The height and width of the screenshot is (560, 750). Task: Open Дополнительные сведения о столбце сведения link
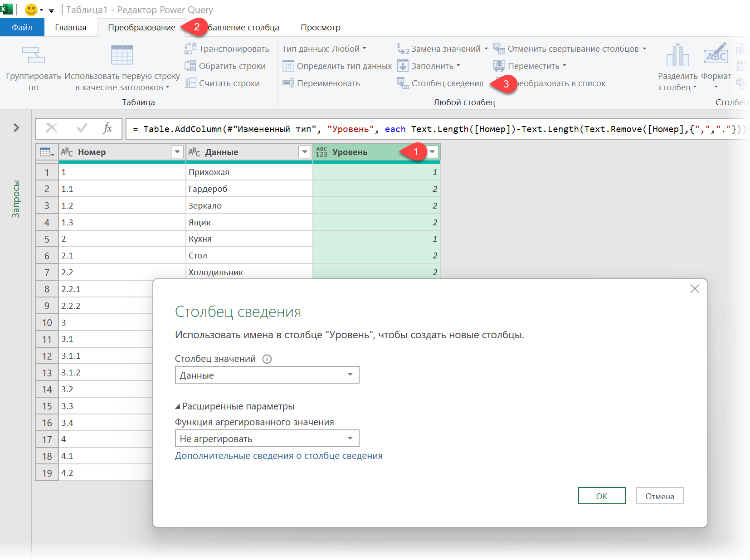[279, 456]
